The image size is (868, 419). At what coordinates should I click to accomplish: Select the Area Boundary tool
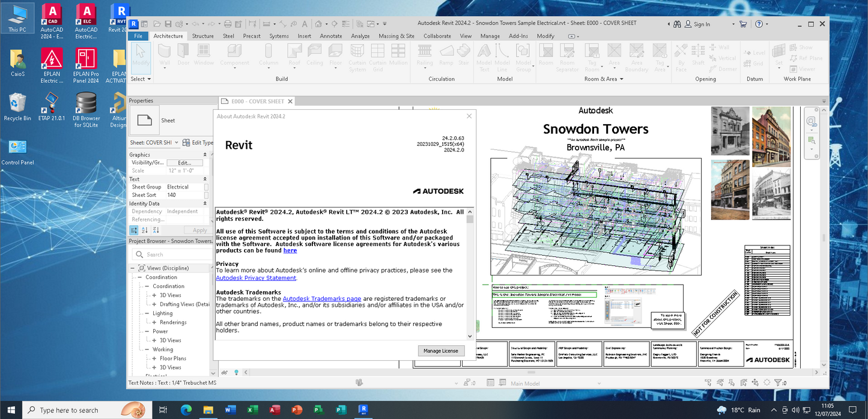[x=637, y=58]
